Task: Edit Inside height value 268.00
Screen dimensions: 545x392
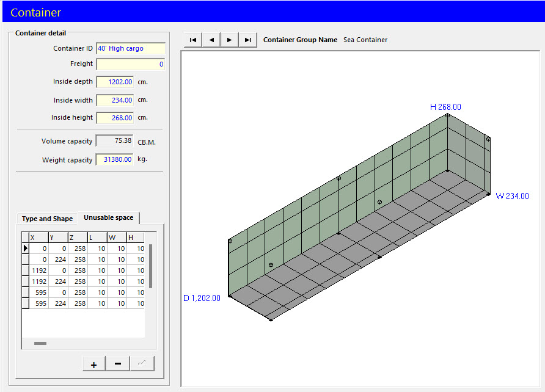Action: coord(115,118)
